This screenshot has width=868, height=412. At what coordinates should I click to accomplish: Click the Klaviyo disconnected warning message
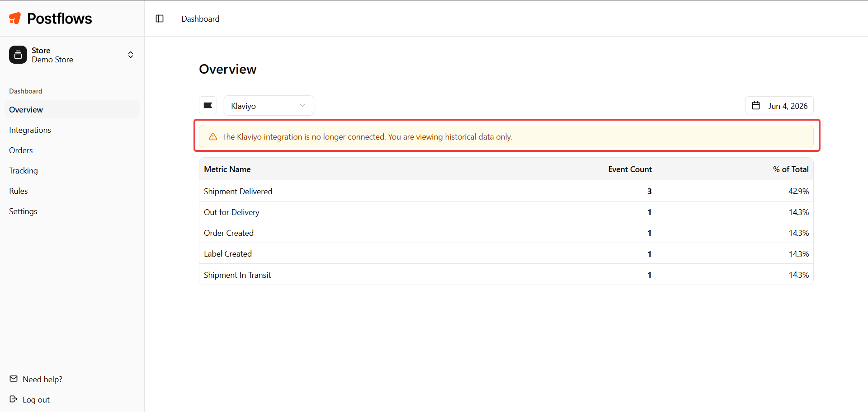(x=367, y=137)
